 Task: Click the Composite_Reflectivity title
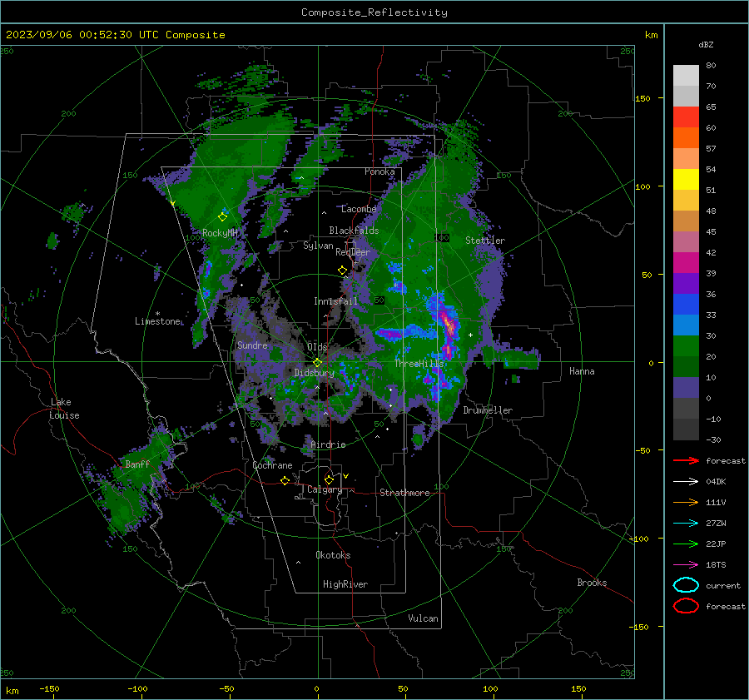[374, 12]
